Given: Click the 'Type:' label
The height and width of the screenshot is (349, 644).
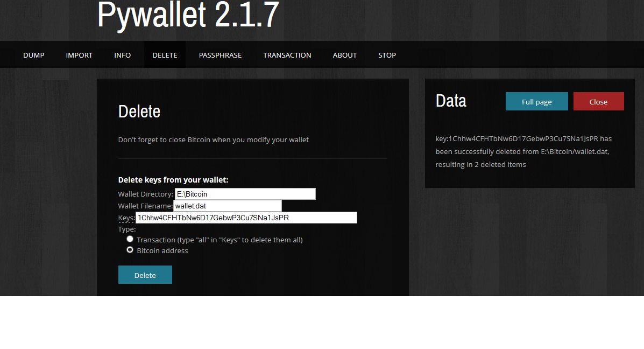Looking at the screenshot, I should [x=127, y=229].
